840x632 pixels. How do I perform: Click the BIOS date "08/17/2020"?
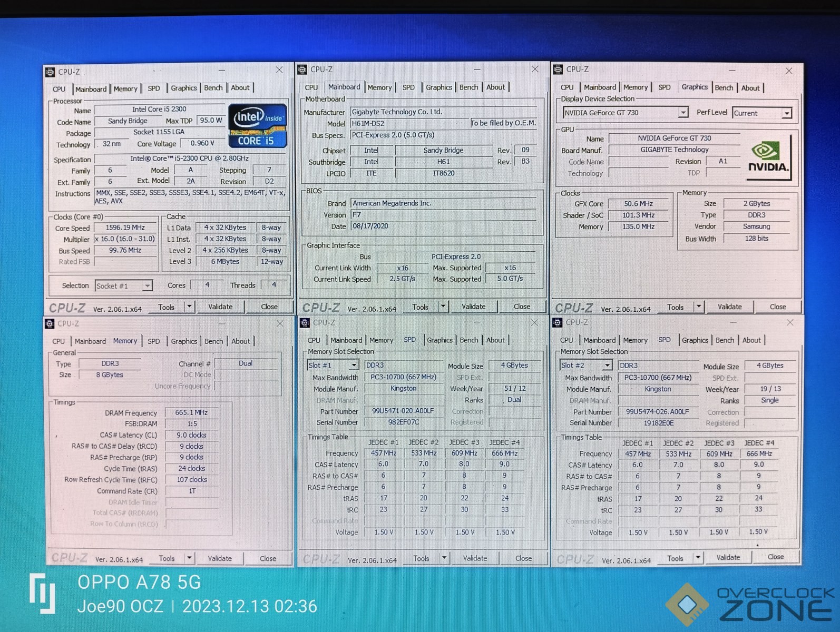(370, 226)
